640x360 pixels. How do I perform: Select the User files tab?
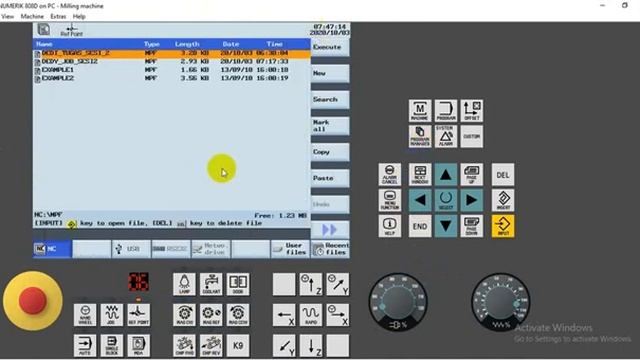click(x=290, y=249)
